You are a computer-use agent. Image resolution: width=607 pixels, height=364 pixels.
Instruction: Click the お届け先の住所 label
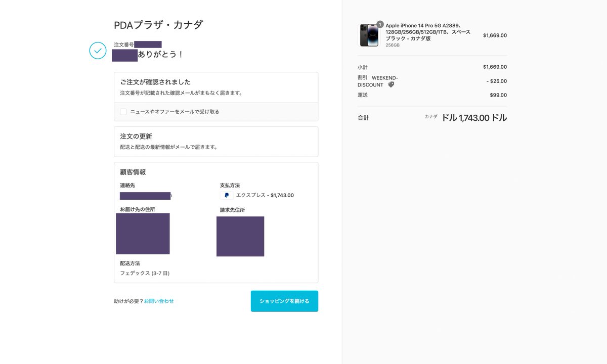138,209
